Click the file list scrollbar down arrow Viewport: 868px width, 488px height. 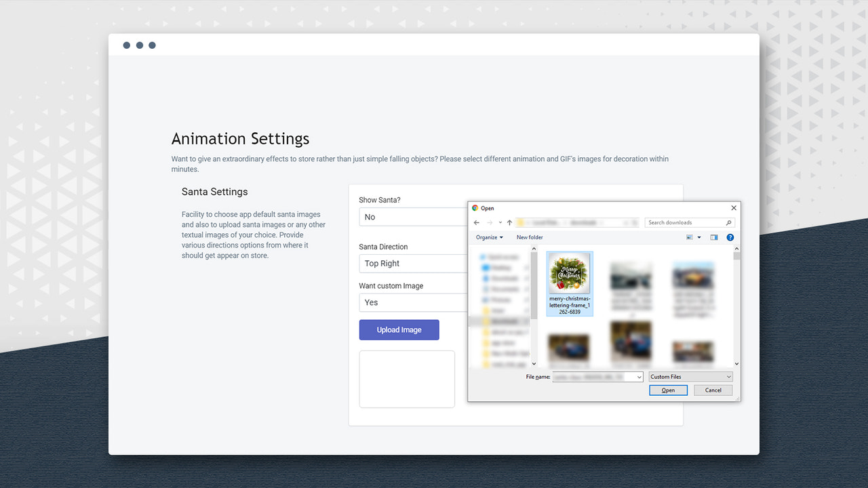coord(736,363)
